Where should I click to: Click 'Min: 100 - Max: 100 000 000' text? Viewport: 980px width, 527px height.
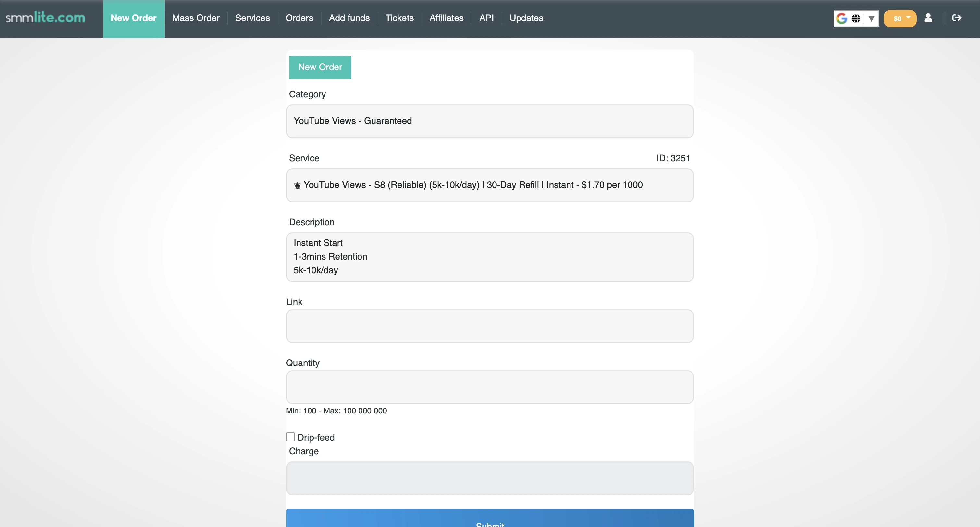click(336, 411)
